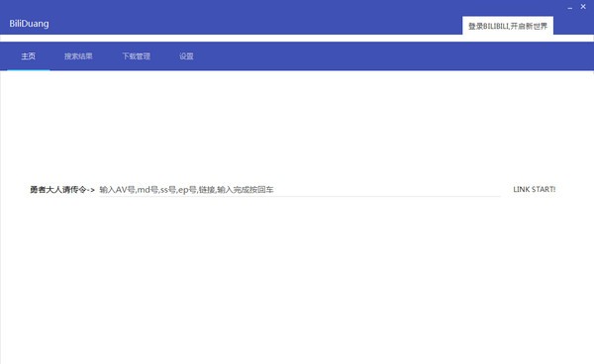Go to the 下载管理 tab
594x364 pixels.
tap(136, 56)
